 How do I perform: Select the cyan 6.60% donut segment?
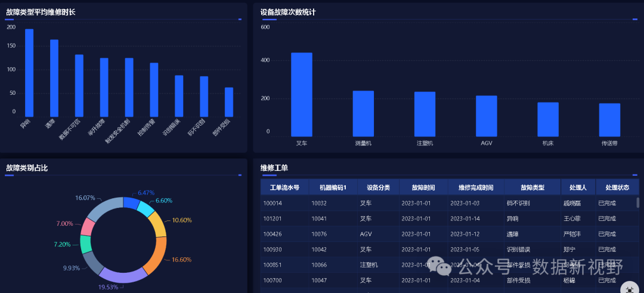145,209
